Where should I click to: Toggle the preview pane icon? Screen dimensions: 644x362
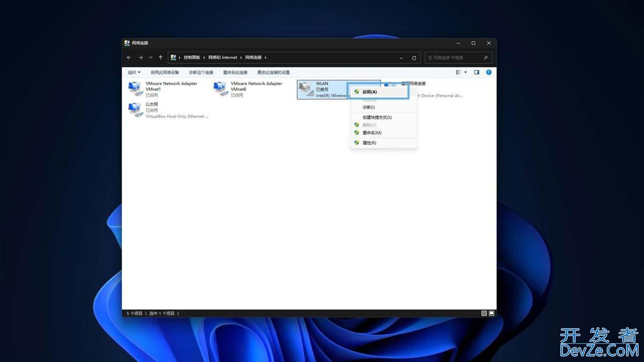(x=477, y=72)
